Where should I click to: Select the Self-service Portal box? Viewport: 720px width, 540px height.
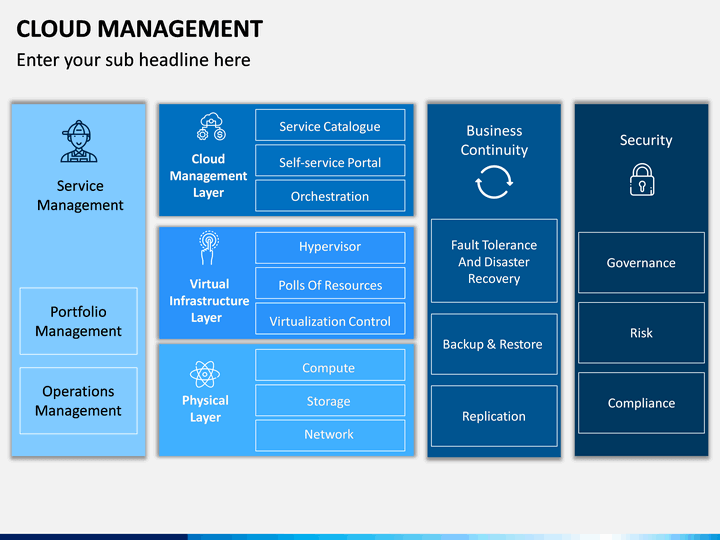click(330, 161)
